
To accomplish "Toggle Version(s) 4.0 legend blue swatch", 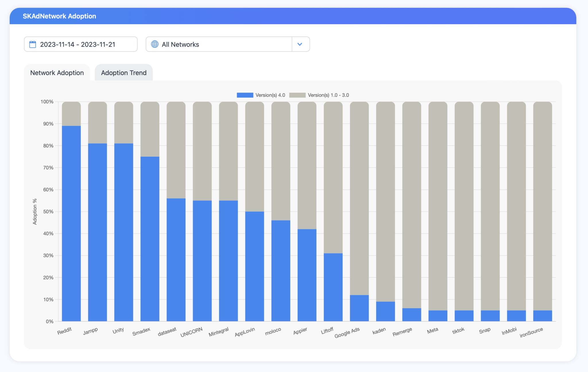I will (x=245, y=95).
